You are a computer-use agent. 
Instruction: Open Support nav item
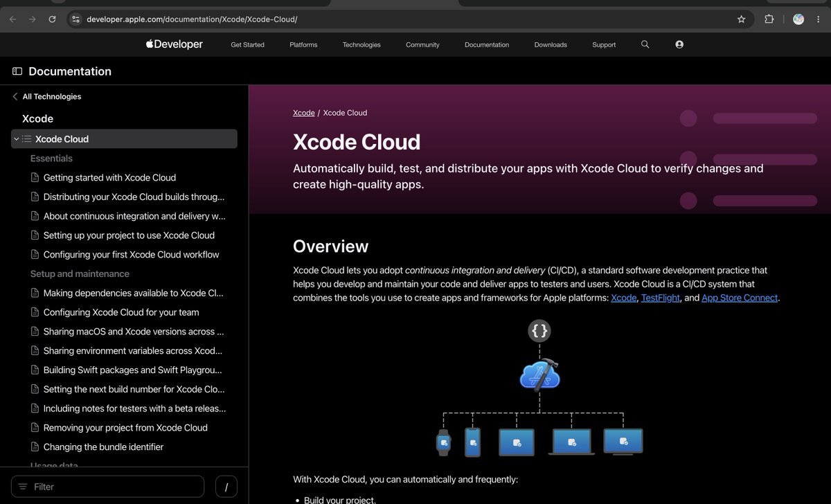(x=604, y=45)
